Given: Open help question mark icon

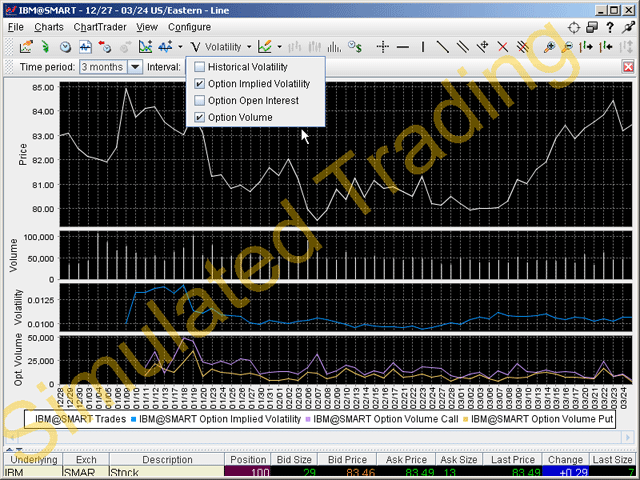Looking at the screenshot, I should pos(610,27).
